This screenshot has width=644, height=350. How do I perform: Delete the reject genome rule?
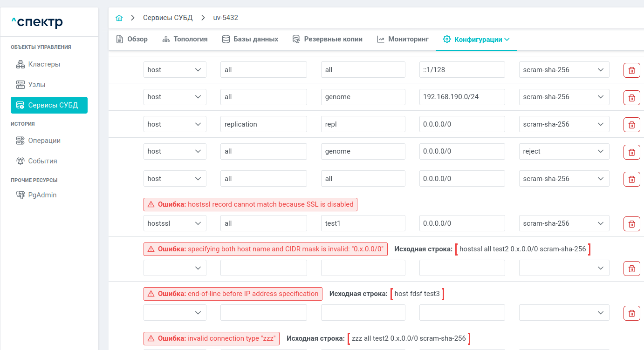click(x=631, y=152)
